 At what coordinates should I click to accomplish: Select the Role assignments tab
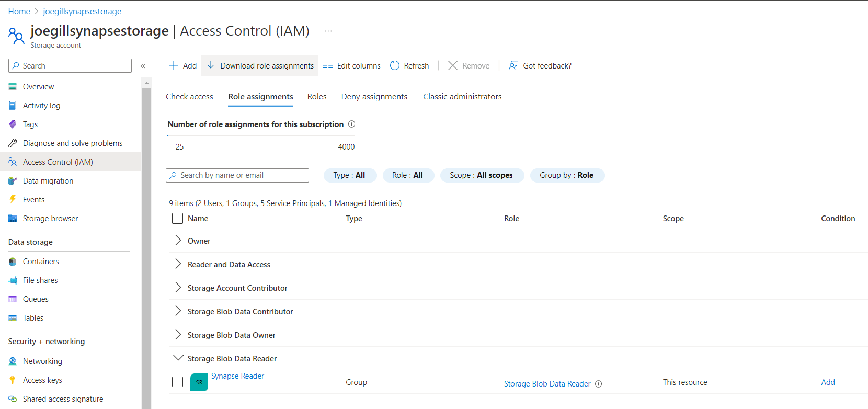pos(260,97)
